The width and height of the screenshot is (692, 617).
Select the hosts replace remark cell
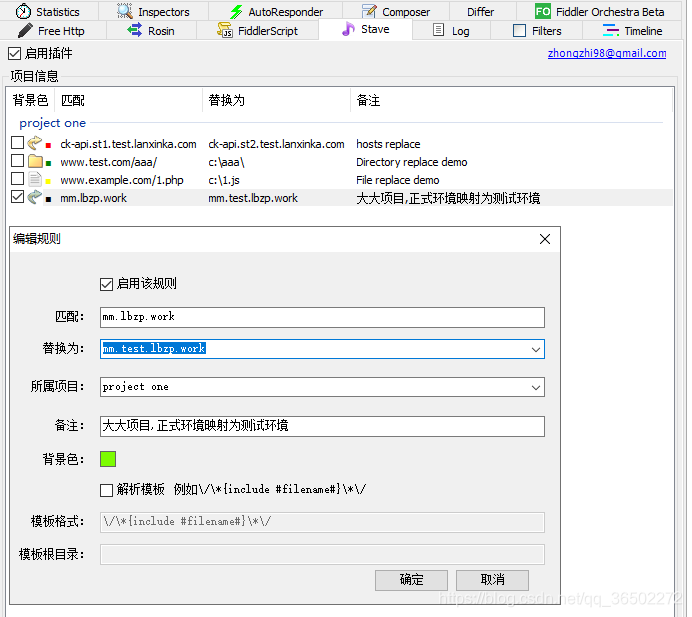tap(388, 144)
